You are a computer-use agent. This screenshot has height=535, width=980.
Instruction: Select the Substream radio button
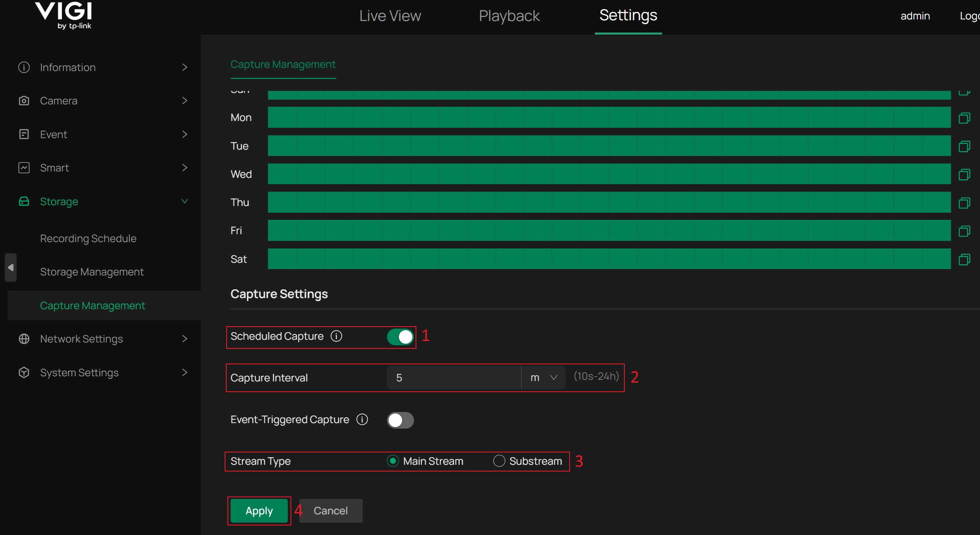(499, 461)
